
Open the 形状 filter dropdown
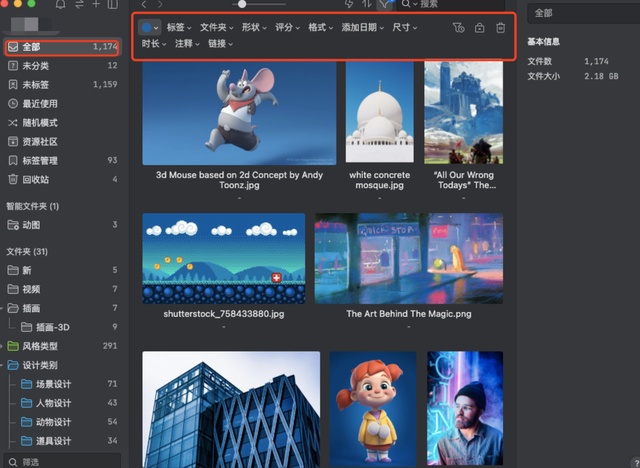(x=254, y=27)
